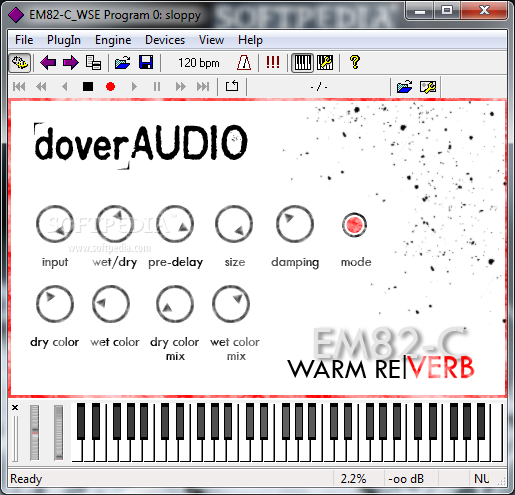This screenshot has height=495, width=515.
Task: Open player configuration wrench icon
Action: [x=428, y=87]
